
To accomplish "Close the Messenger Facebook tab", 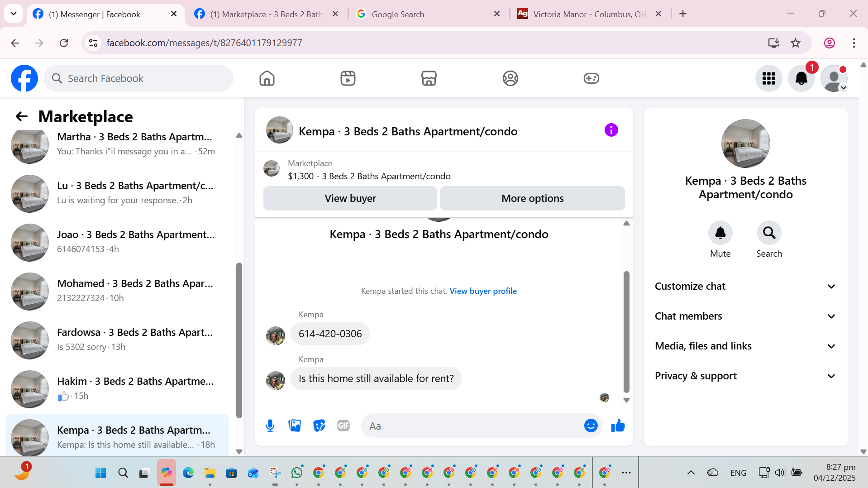I will [x=174, y=14].
